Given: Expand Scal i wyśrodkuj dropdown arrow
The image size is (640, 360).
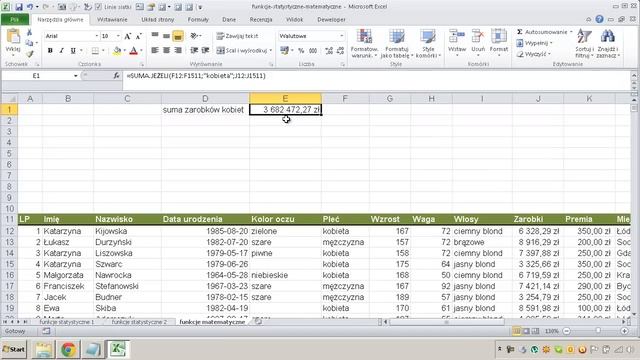Looking at the screenshot, I should point(271,51).
